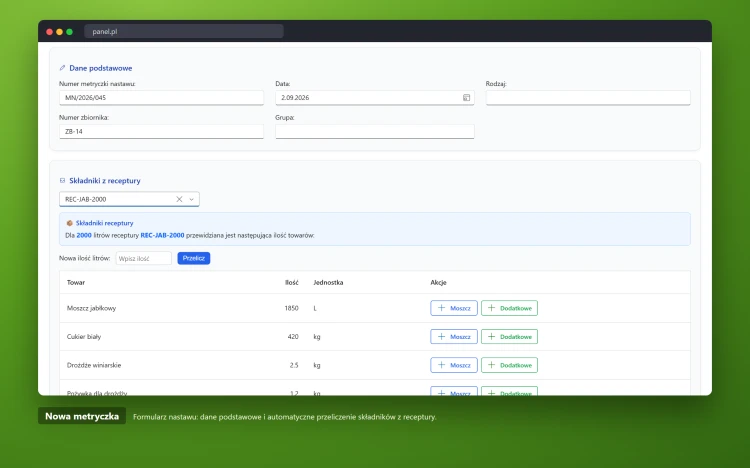Focus the Data field with 2.09.2026
The height and width of the screenshot is (468, 750).
coord(375,98)
